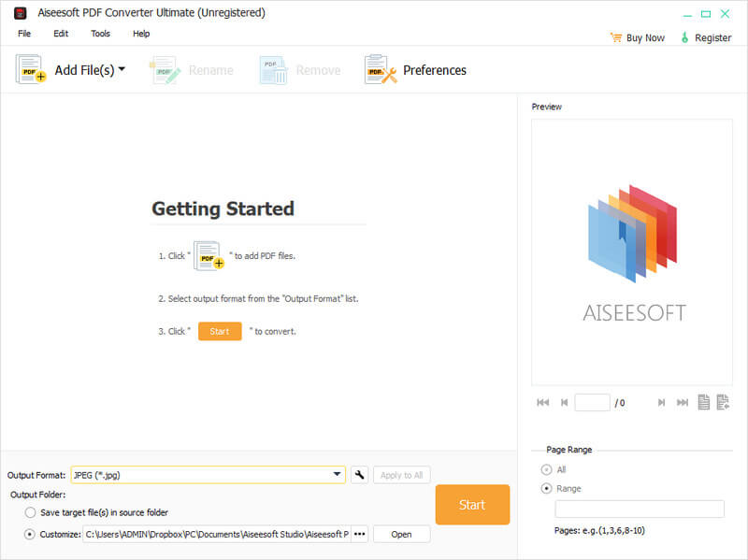Go to previous page in preview

point(564,403)
